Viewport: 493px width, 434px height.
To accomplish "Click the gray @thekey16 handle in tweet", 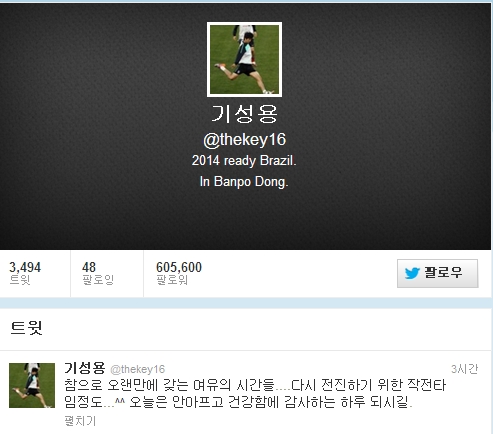I will [x=137, y=369].
